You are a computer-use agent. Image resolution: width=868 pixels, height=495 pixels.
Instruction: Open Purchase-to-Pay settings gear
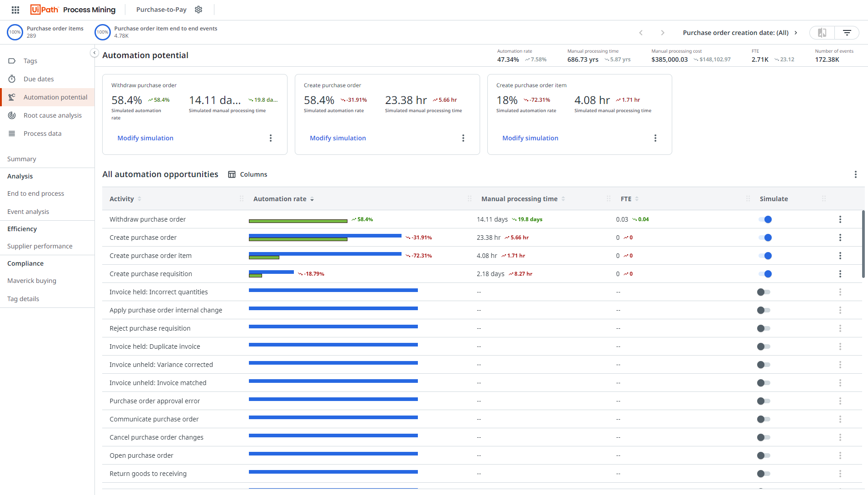pyautogui.click(x=198, y=10)
